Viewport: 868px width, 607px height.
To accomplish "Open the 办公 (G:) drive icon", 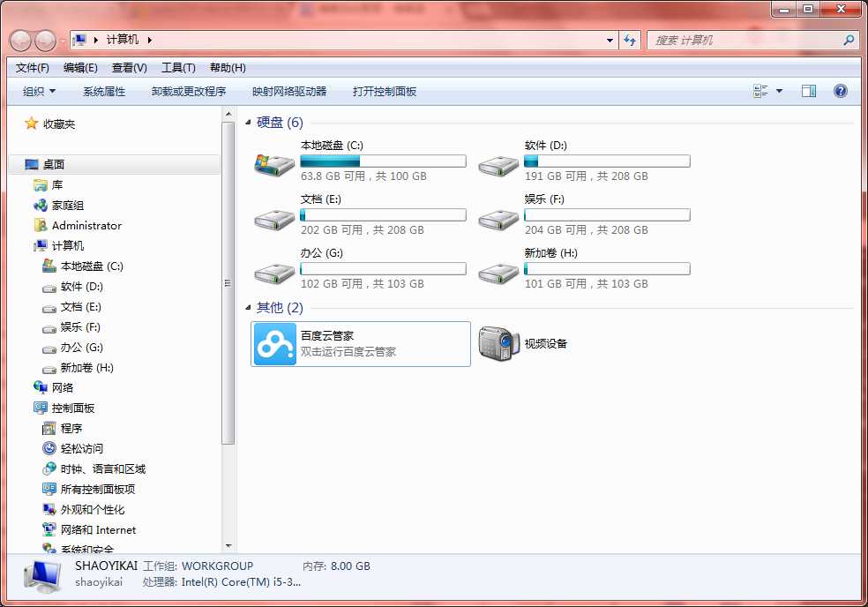I will click(274, 273).
